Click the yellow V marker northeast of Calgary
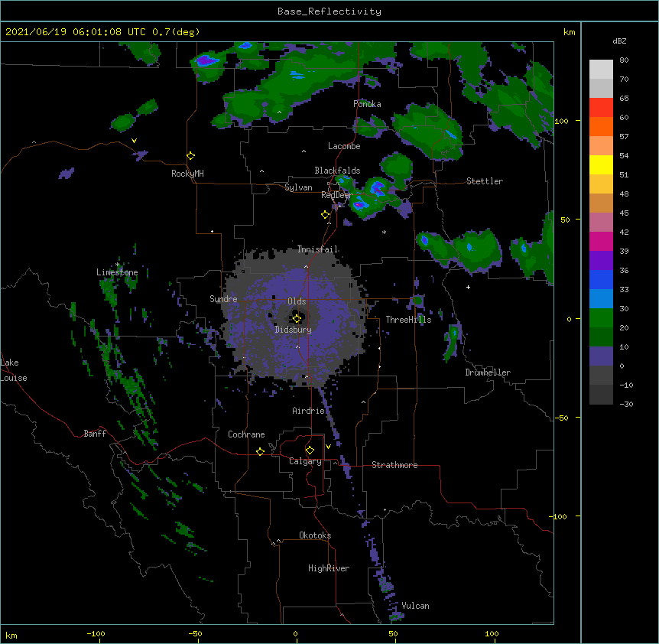This screenshot has width=659, height=644. 328,447
